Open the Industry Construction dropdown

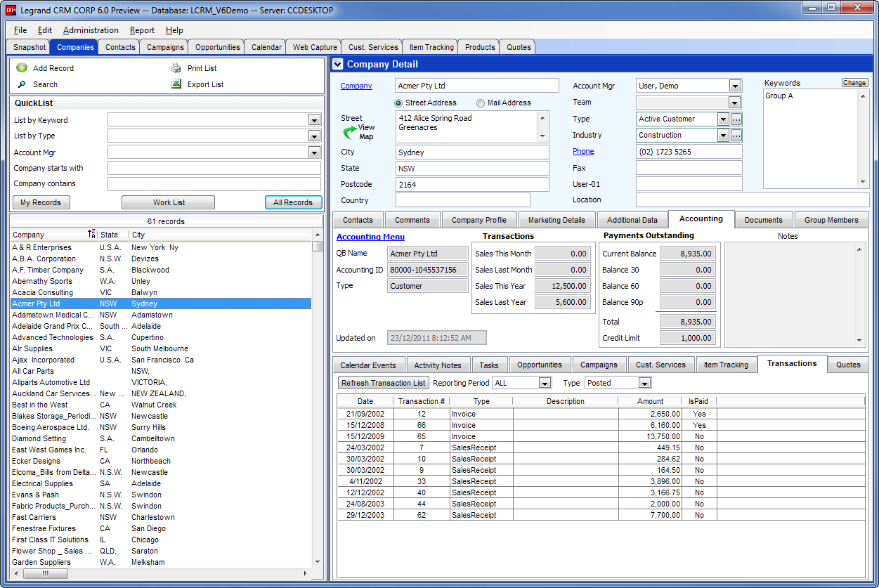click(x=723, y=135)
